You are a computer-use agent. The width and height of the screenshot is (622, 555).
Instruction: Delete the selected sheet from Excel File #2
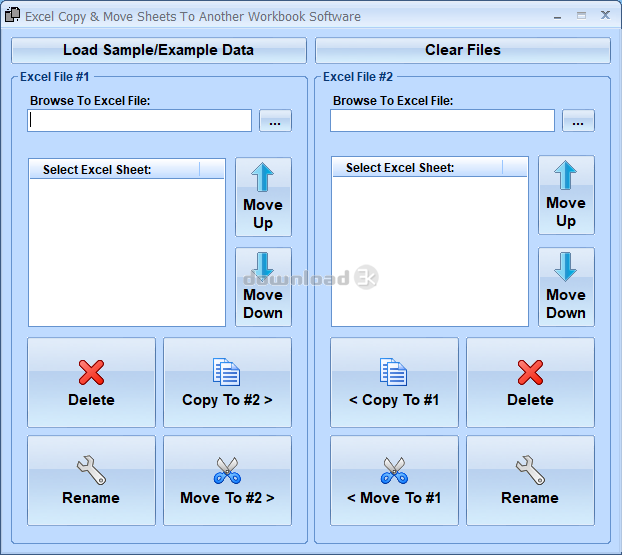point(530,382)
